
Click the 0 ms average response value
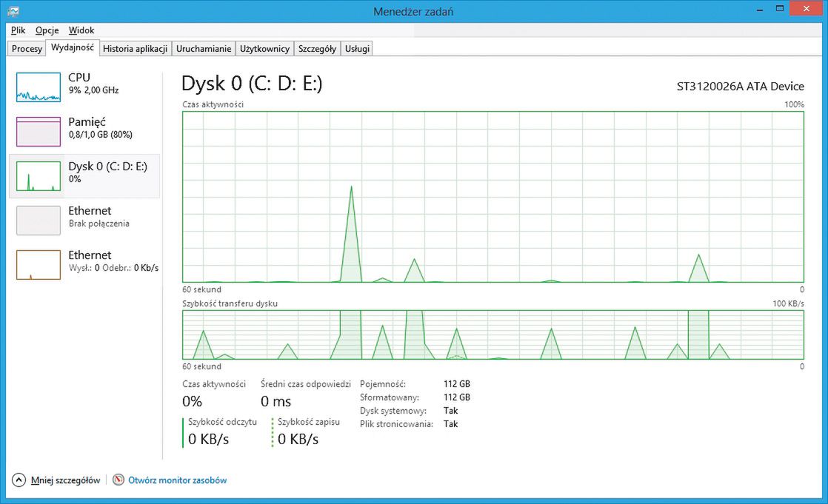tap(276, 402)
